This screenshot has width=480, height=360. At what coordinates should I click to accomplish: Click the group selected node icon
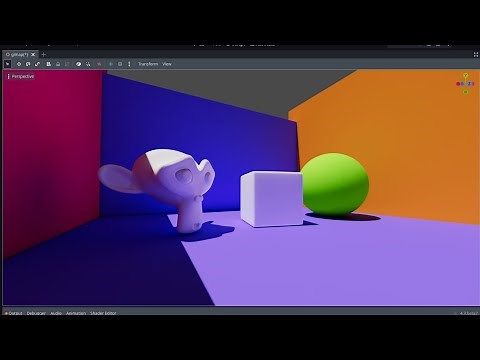[67, 64]
